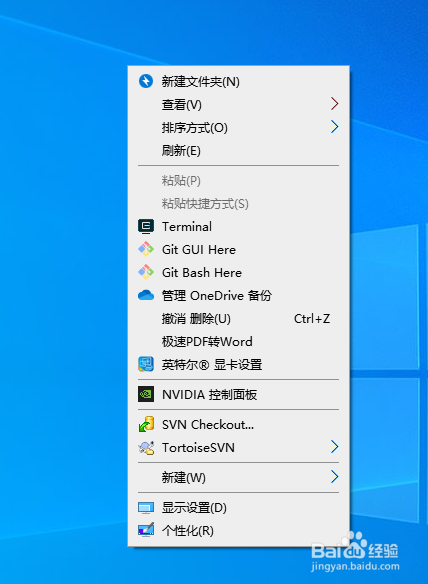Click the icon beside 个性化(R)

click(146, 530)
